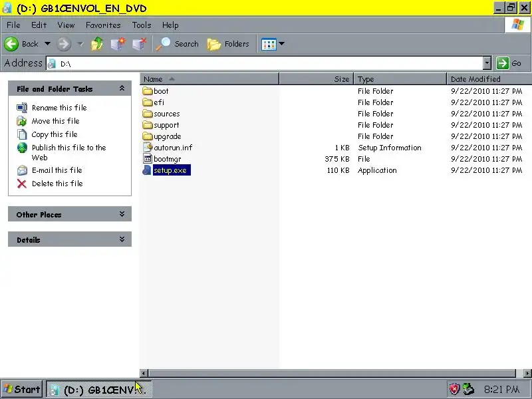Open the Favorites menu
Screen dimensions: 532x399
point(103,25)
